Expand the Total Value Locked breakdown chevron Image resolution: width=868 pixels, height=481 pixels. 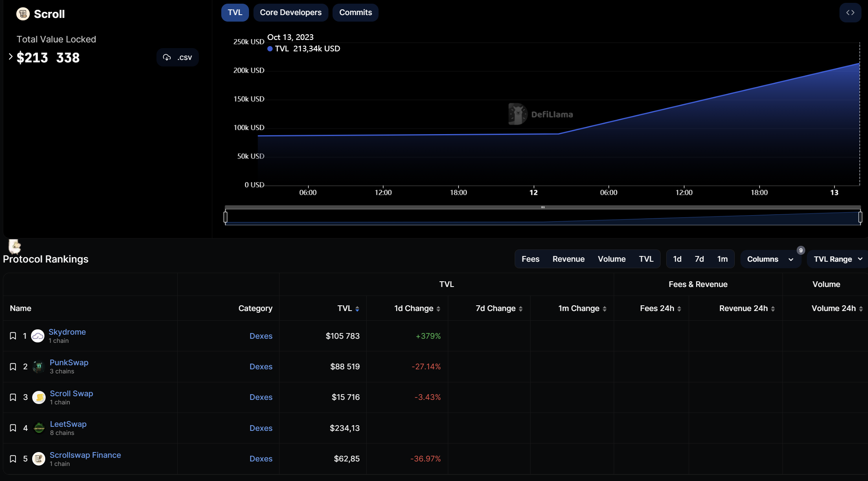click(x=11, y=57)
